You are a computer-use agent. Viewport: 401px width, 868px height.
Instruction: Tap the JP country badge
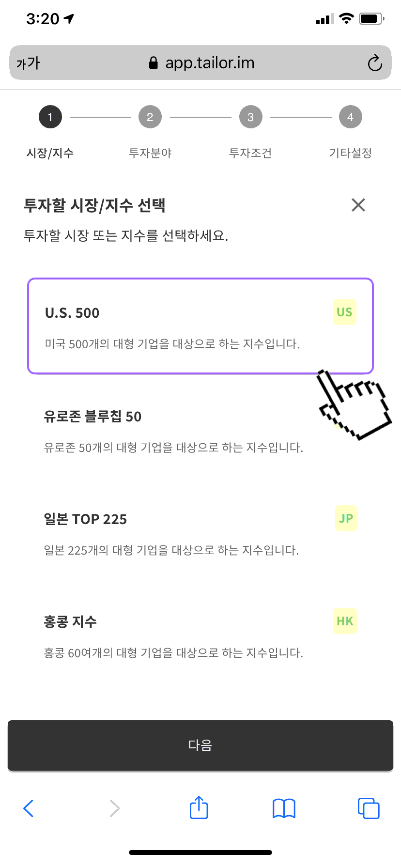[x=346, y=518]
